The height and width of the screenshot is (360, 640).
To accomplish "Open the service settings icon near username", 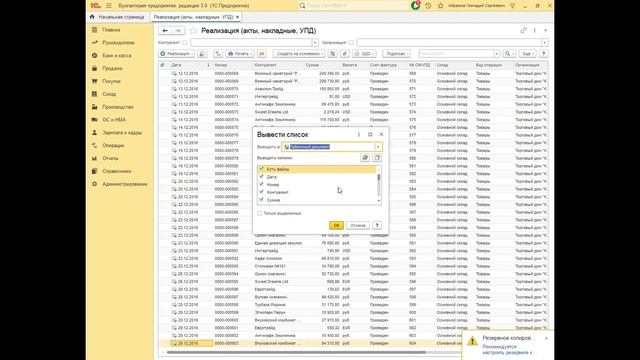I will (x=513, y=6).
